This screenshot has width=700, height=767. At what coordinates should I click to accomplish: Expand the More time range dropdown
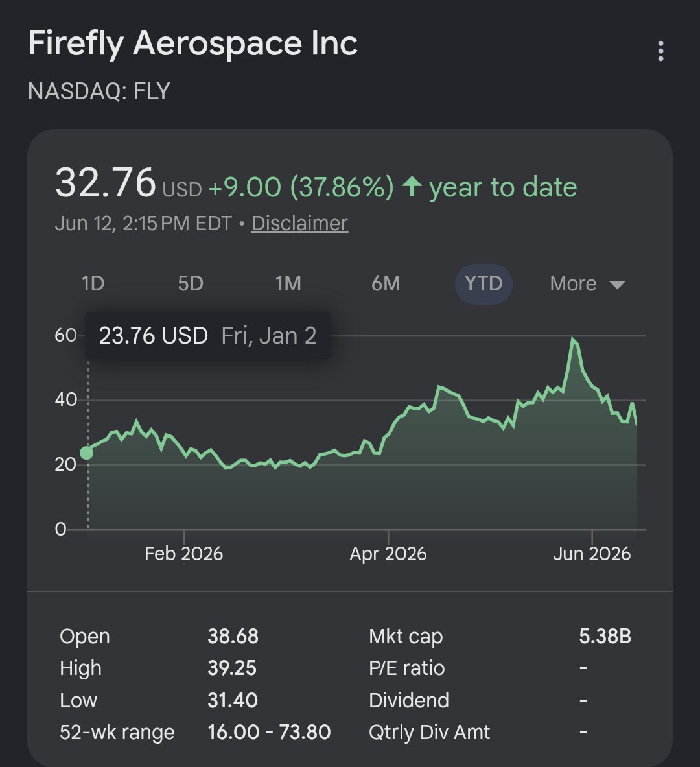[x=587, y=284]
